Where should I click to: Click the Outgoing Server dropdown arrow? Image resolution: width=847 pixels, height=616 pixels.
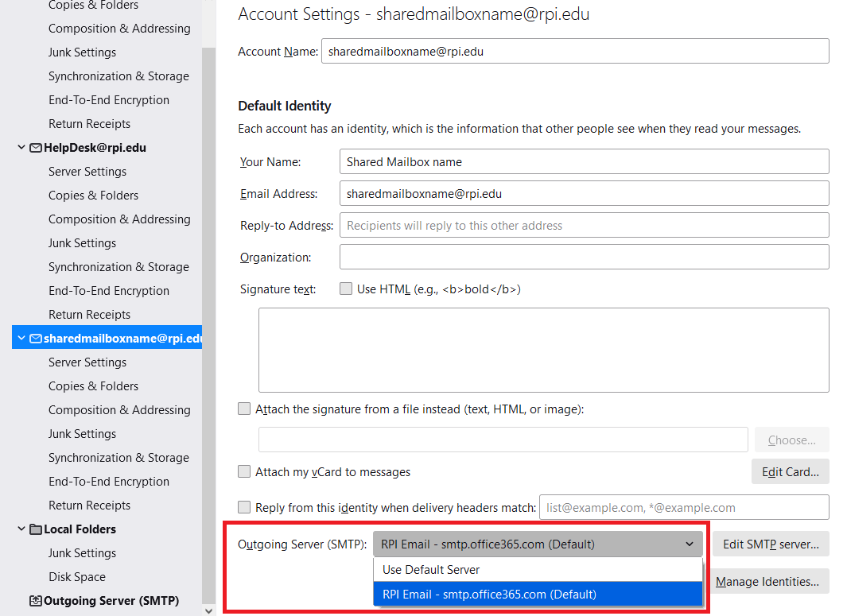coord(690,544)
